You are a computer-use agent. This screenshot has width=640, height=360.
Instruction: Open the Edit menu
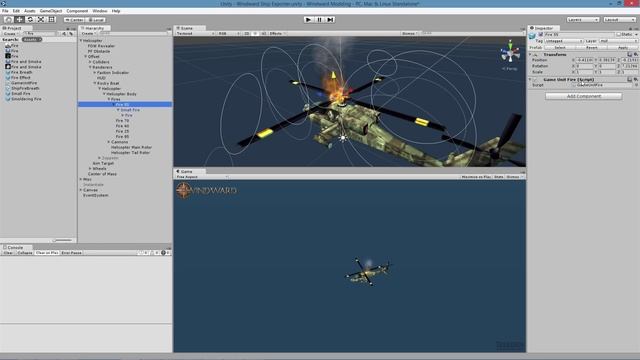[x=16, y=11]
